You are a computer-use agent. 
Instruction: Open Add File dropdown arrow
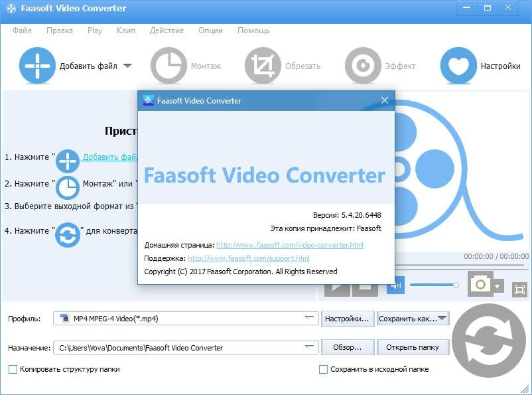click(127, 66)
